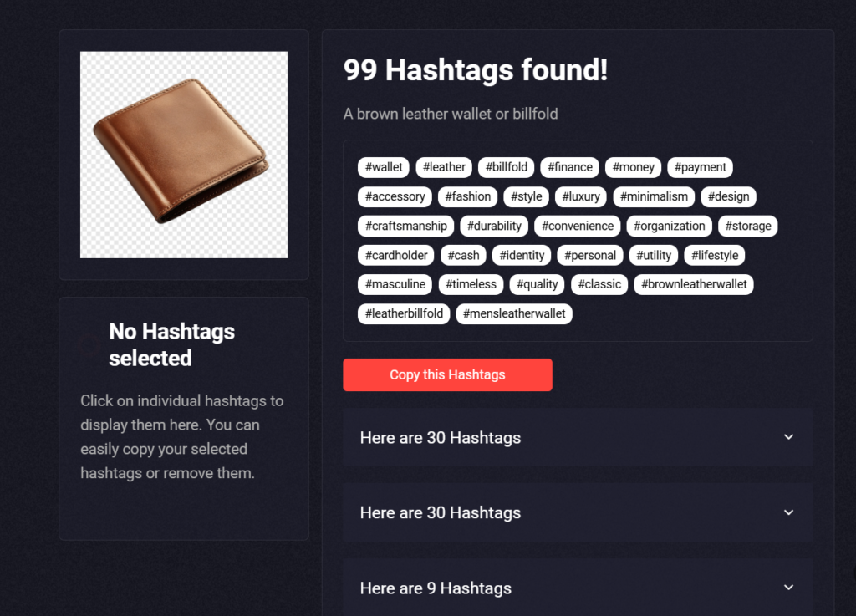This screenshot has height=616, width=856.
Task: Expand the second Here are 30 Hashtags section
Action: (578, 513)
